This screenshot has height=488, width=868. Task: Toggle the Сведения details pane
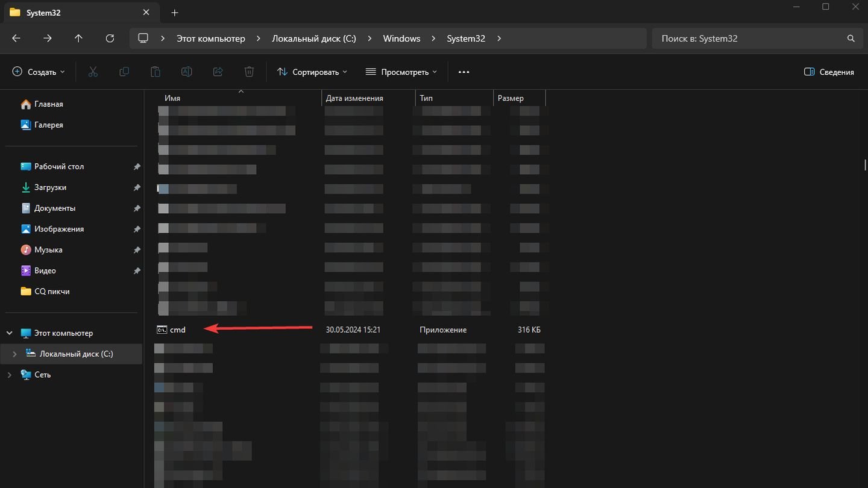tap(829, 72)
